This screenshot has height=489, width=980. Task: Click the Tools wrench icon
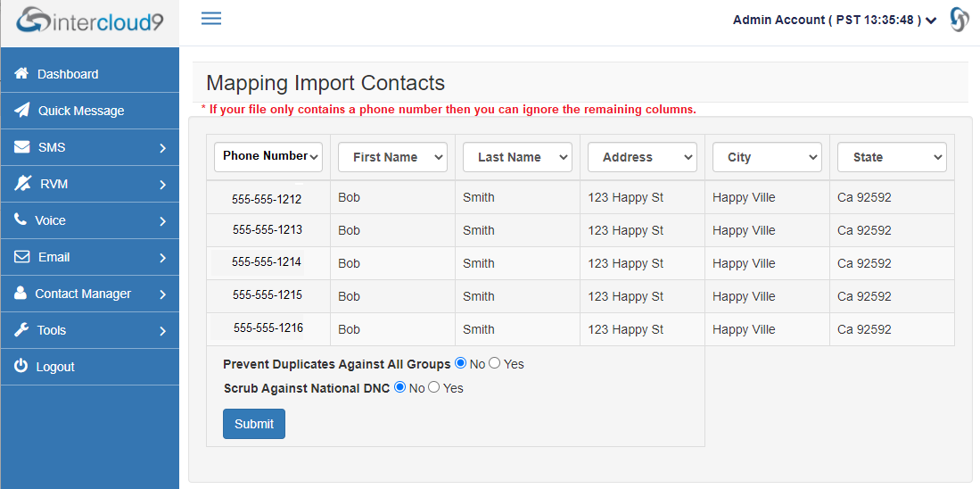click(x=21, y=329)
